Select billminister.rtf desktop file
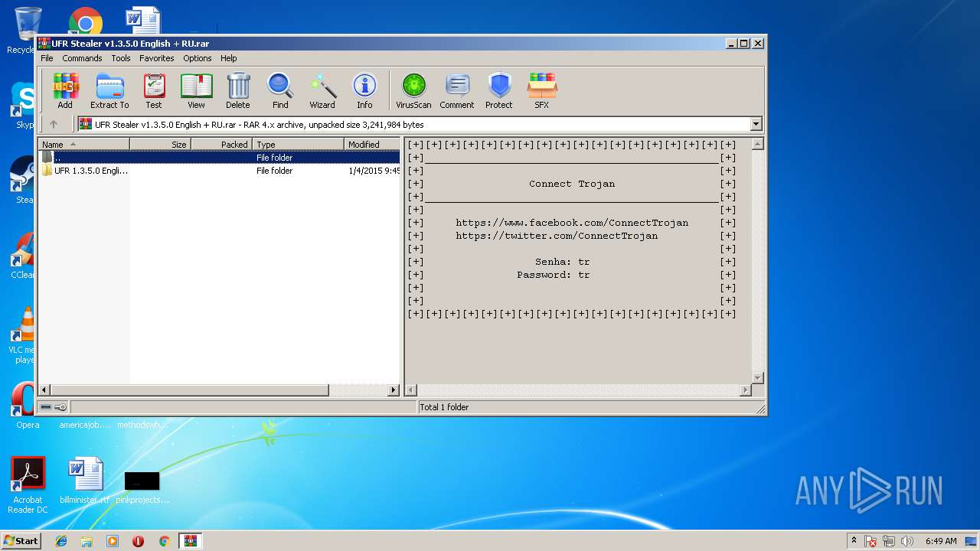 pos(85,481)
